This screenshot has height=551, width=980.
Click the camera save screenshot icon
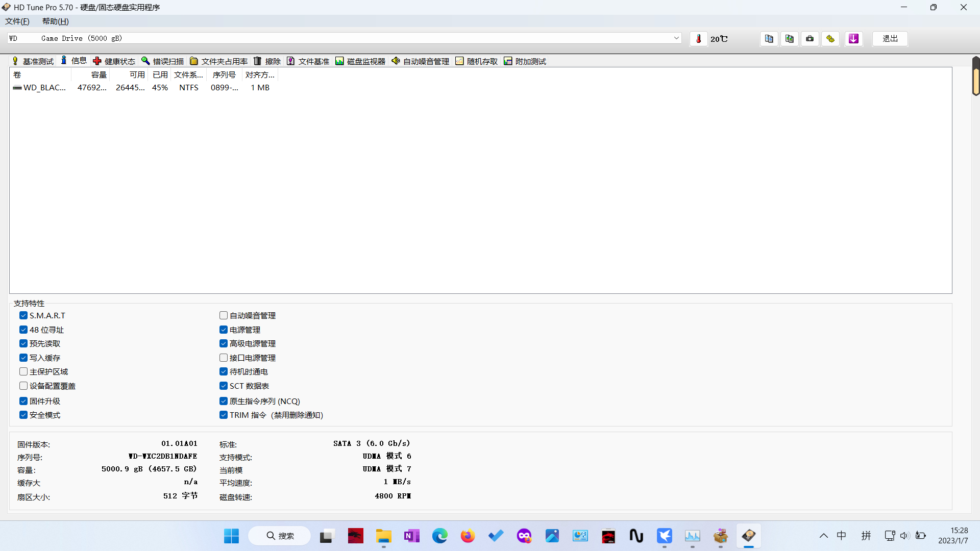(810, 39)
